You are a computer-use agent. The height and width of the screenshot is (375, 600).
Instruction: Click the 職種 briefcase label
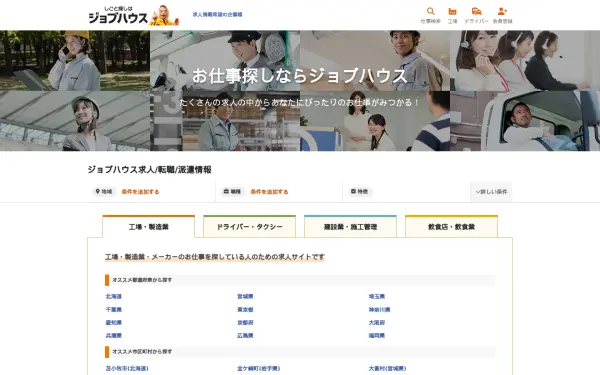click(x=232, y=191)
